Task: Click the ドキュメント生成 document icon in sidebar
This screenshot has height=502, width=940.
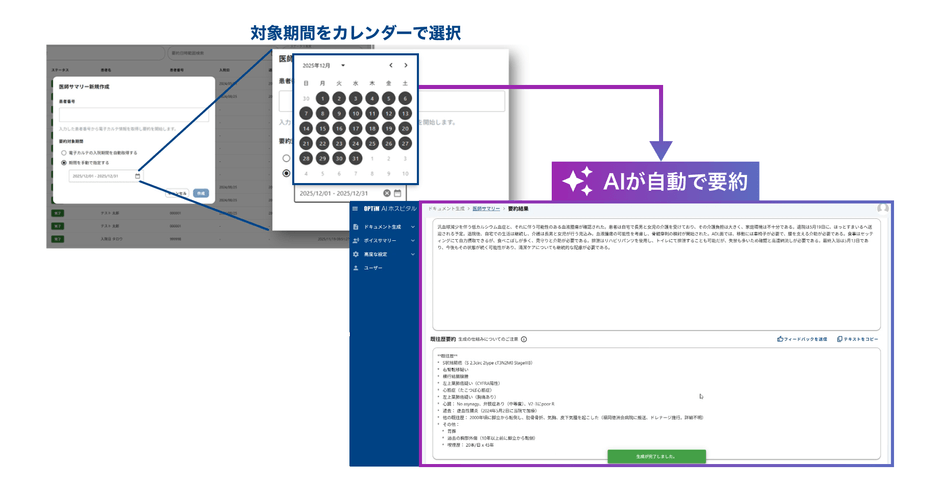Action: 355,227
